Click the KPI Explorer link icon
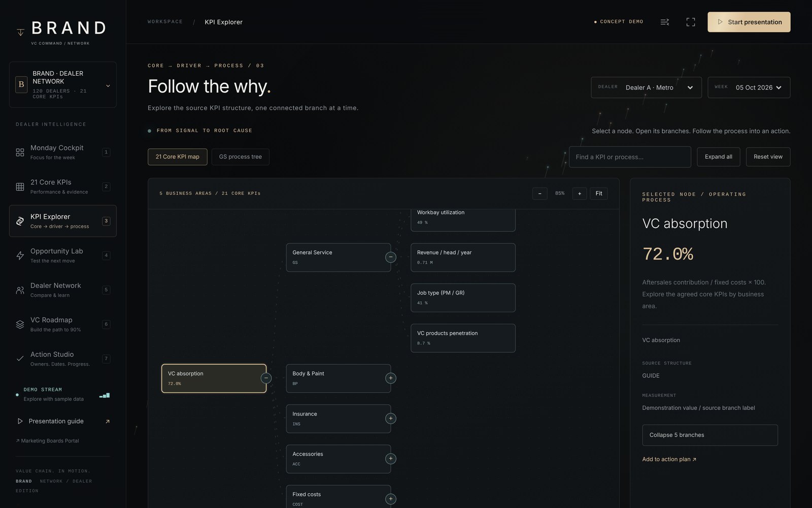812x508 pixels. [20, 221]
